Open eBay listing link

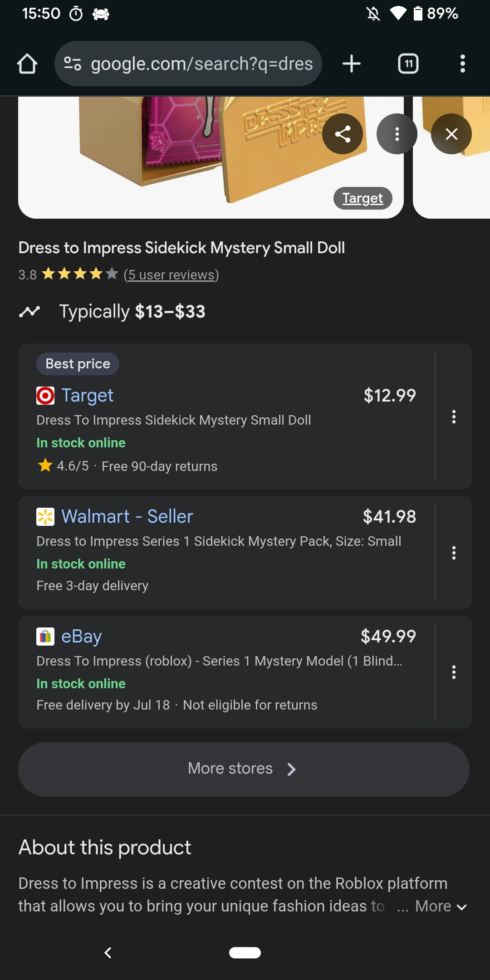click(82, 637)
